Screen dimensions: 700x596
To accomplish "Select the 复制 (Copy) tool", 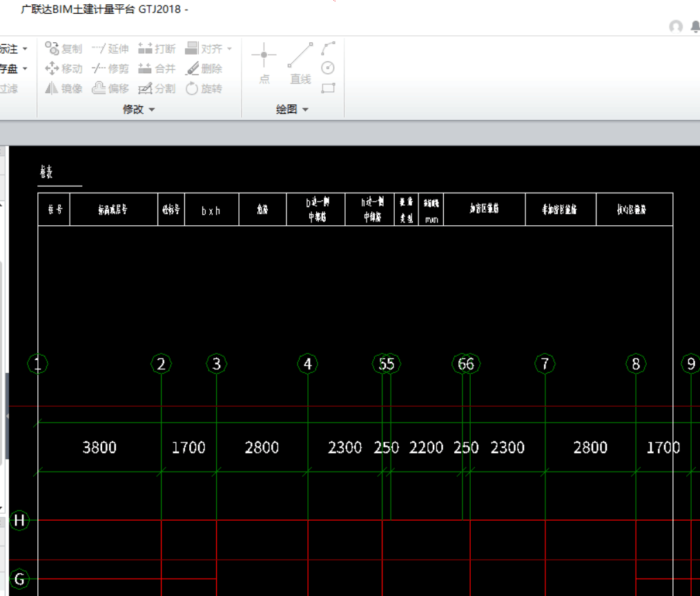I will [x=64, y=48].
